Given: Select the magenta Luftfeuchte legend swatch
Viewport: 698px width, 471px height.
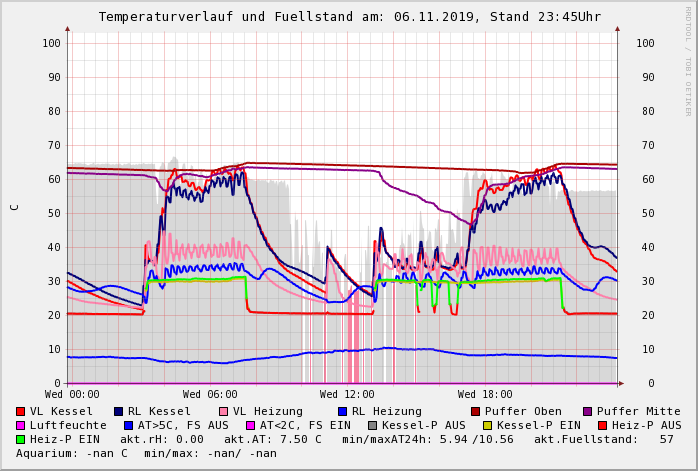Looking at the screenshot, I should 21,425.
